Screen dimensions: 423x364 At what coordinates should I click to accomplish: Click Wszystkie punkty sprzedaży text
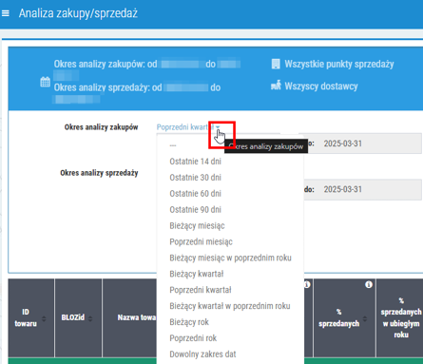(x=339, y=64)
